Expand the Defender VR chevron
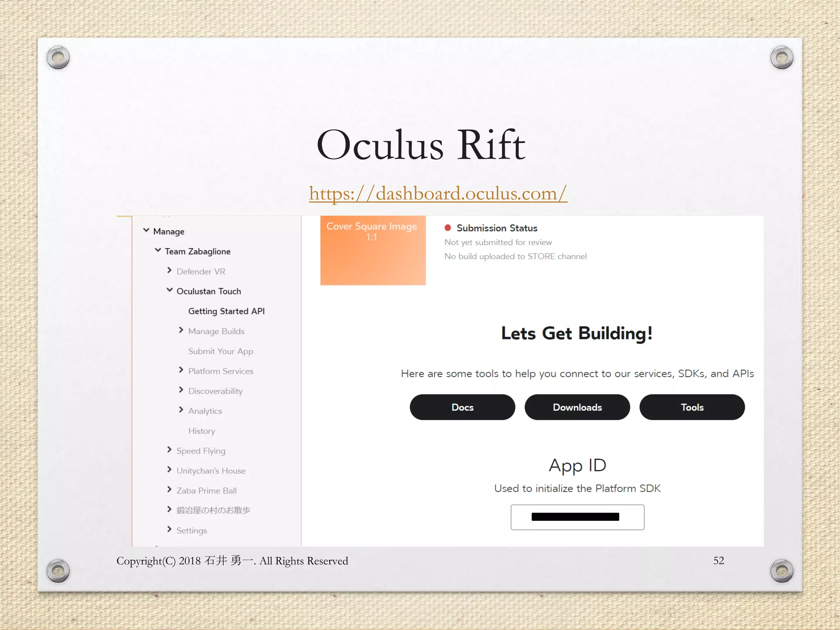Viewport: 840px width, 630px height. 169,270
